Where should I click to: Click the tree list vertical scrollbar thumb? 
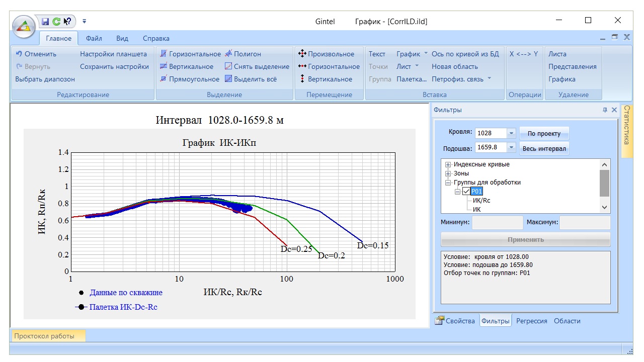point(605,183)
